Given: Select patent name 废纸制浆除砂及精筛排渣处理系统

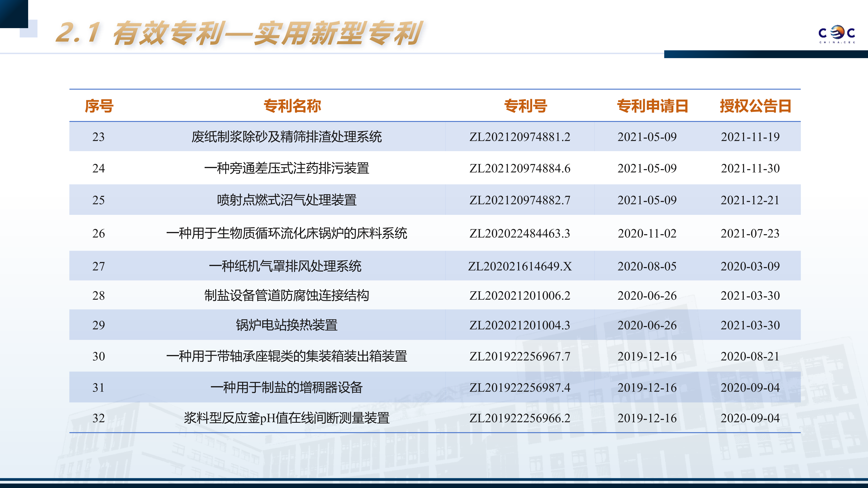Looking at the screenshot, I should [286, 137].
